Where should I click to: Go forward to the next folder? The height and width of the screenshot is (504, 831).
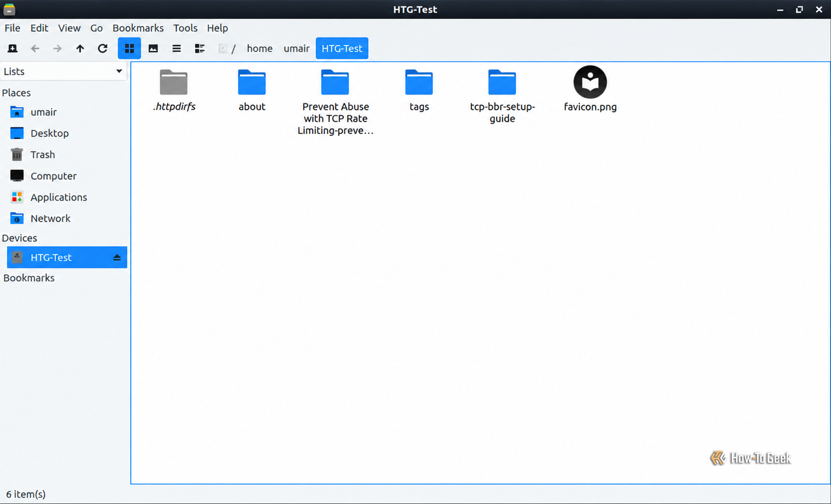click(57, 48)
